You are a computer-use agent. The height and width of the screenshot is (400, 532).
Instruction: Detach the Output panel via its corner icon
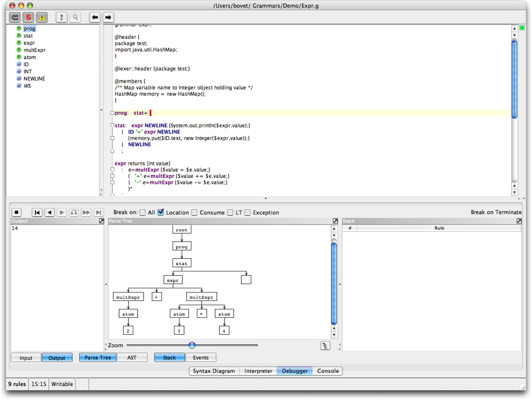(101, 221)
